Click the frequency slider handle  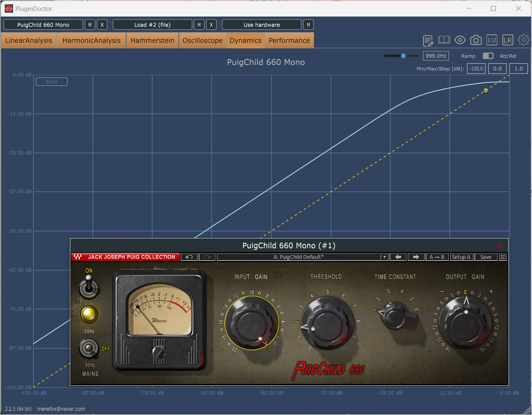click(403, 56)
